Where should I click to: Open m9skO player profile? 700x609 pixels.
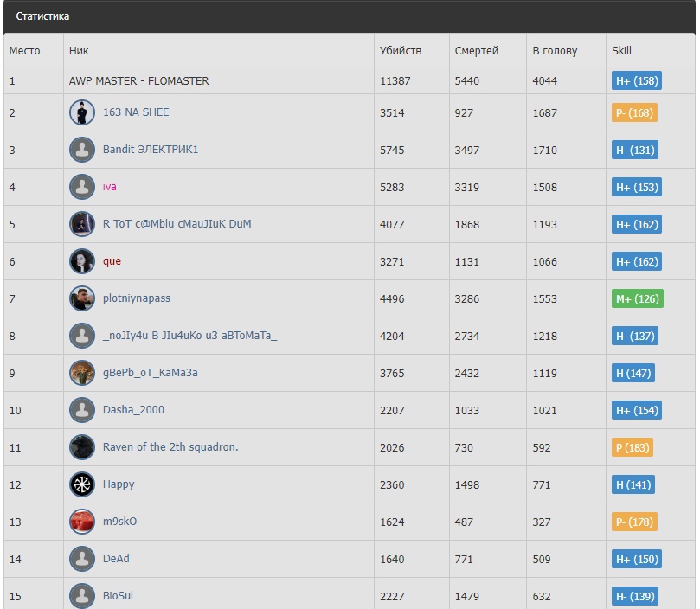tap(119, 522)
